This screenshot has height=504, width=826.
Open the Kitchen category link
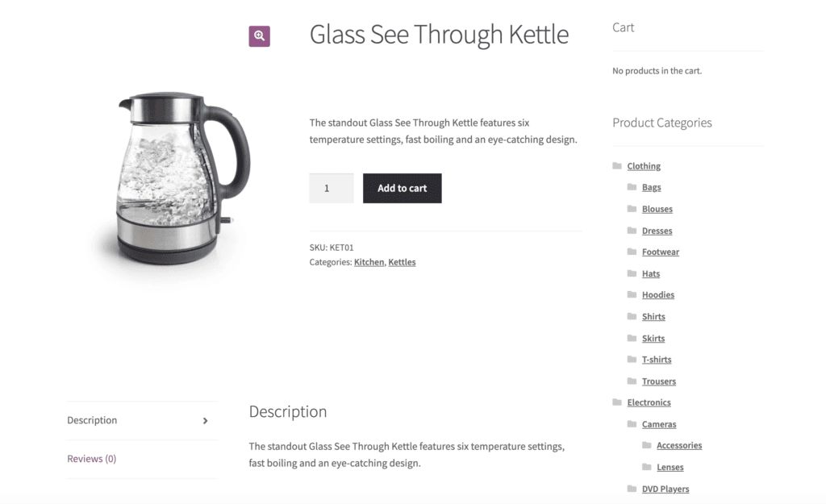coord(369,261)
